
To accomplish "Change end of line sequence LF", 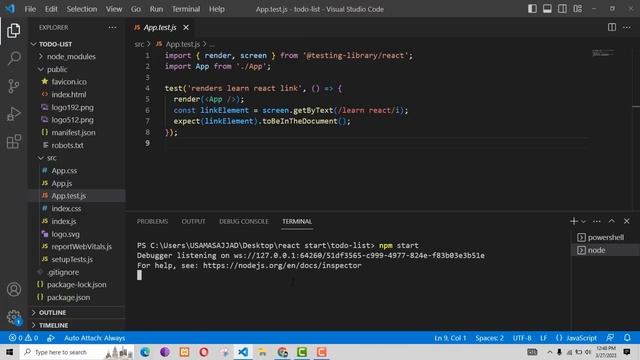I will pos(543,338).
